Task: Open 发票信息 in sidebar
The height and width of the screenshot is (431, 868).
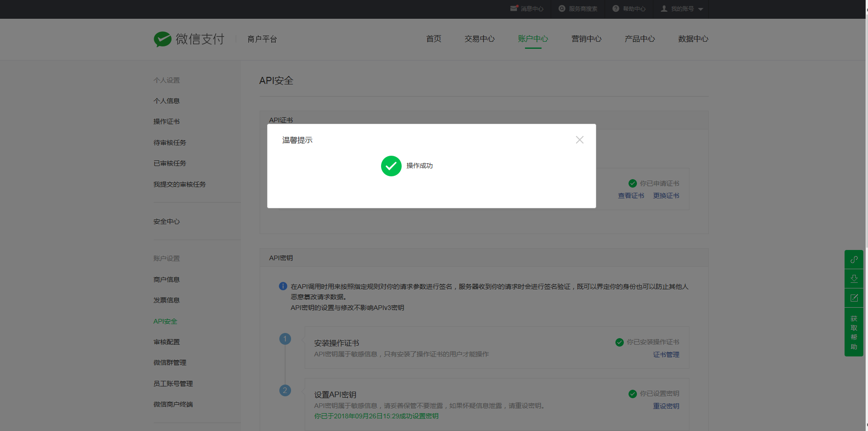Action: click(166, 300)
